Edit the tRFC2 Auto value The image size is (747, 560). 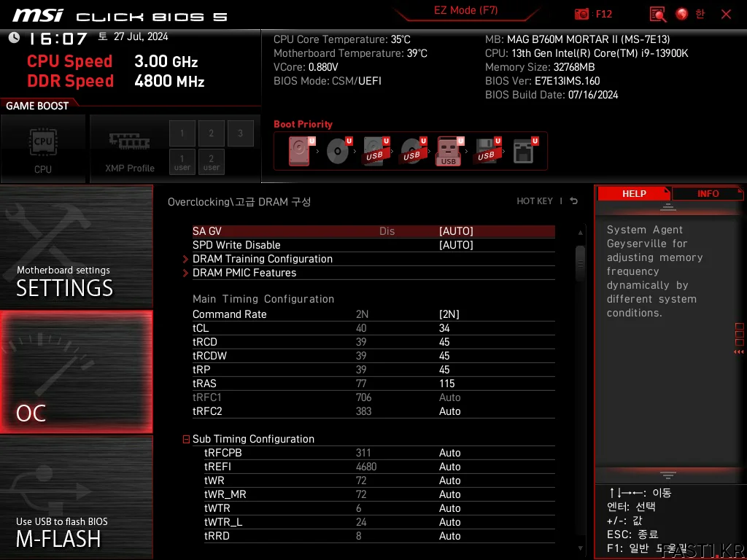(449, 411)
